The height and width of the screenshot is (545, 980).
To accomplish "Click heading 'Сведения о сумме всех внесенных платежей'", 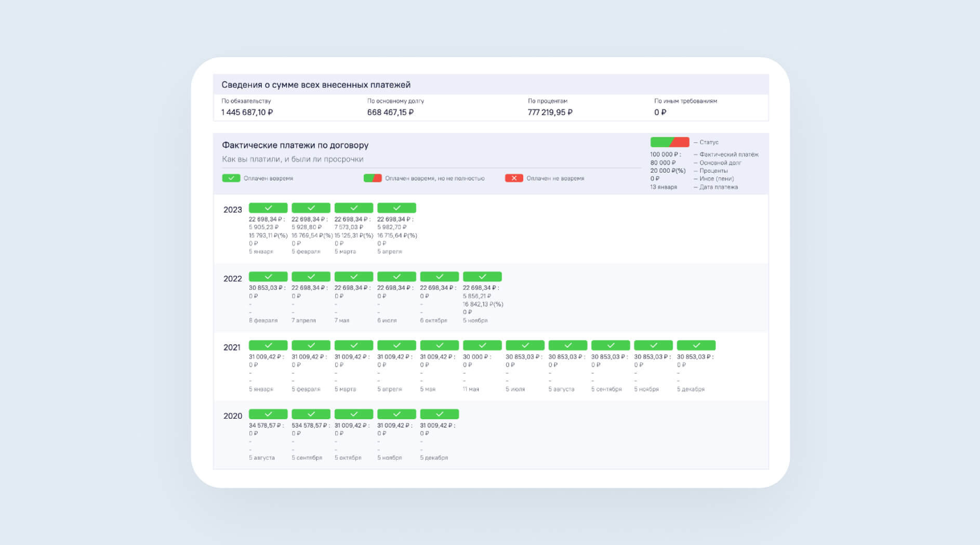I will coord(316,85).
